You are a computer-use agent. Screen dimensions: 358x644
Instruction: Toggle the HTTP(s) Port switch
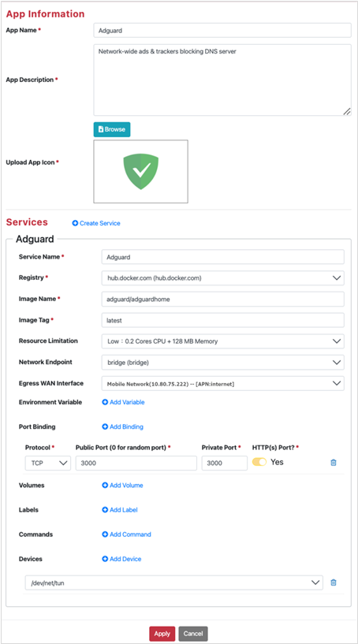pyautogui.click(x=259, y=463)
